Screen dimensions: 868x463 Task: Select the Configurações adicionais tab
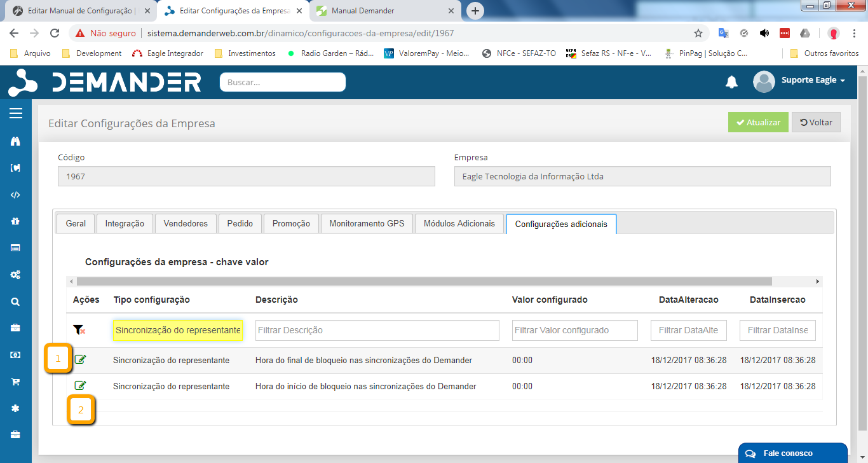click(561, 224)
